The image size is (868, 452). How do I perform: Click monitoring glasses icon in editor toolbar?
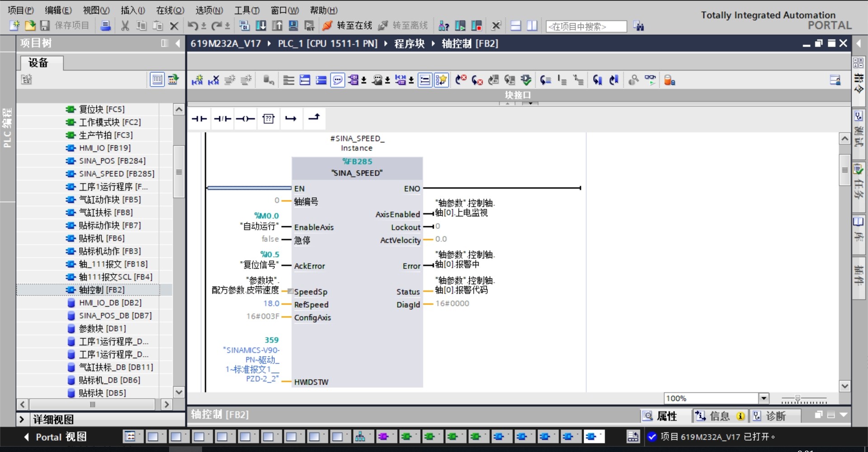pyautogui.click(x=650, y=80)
